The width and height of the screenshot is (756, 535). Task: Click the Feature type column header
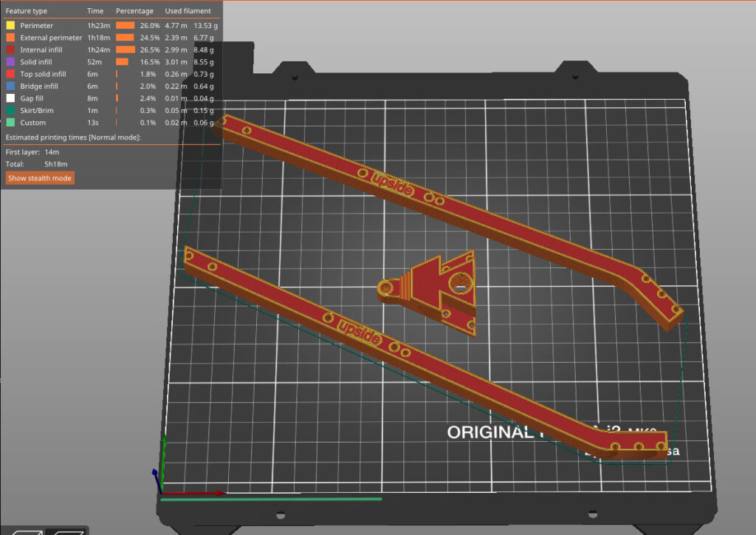pyautogui.click(x=26, y=10)
